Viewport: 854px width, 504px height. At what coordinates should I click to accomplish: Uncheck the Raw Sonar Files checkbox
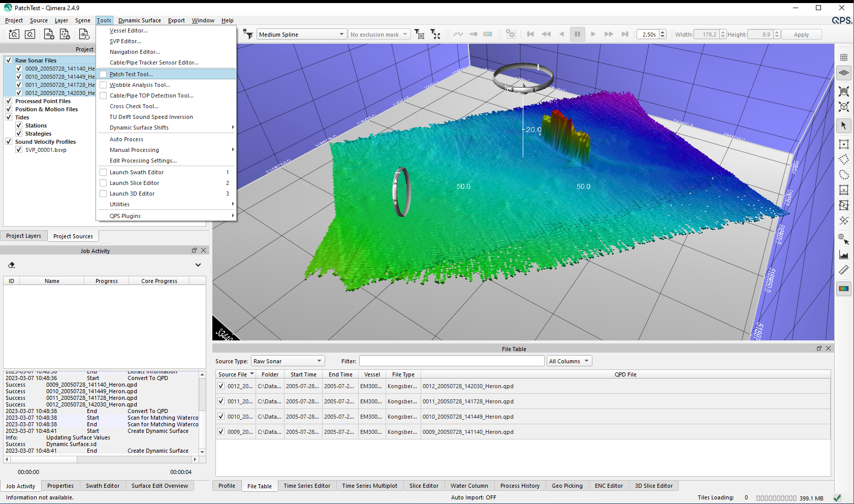pos(9,60)
